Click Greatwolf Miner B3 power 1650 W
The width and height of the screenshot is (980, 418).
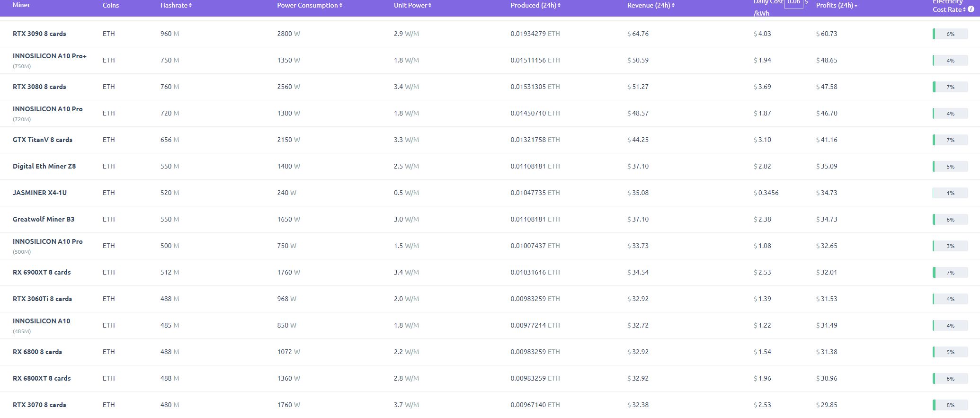click(x=289, y=219)
